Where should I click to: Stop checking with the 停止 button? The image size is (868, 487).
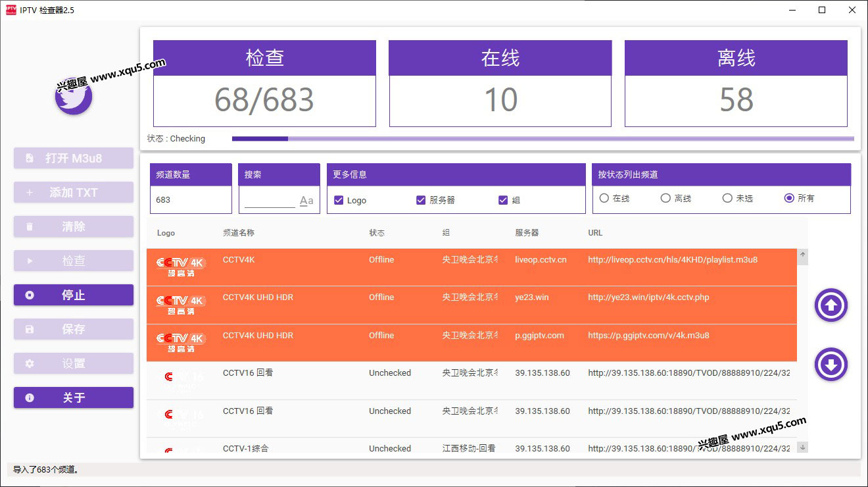point(74,295)
